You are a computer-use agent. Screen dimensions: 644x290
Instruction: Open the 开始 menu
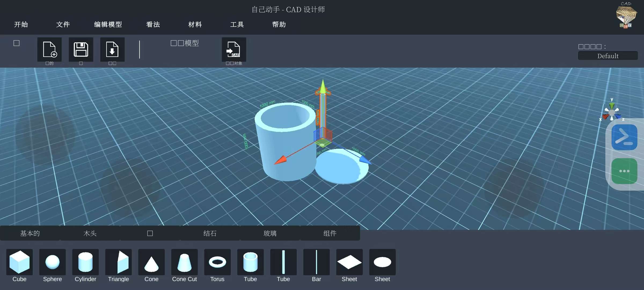tap(21, 24)
